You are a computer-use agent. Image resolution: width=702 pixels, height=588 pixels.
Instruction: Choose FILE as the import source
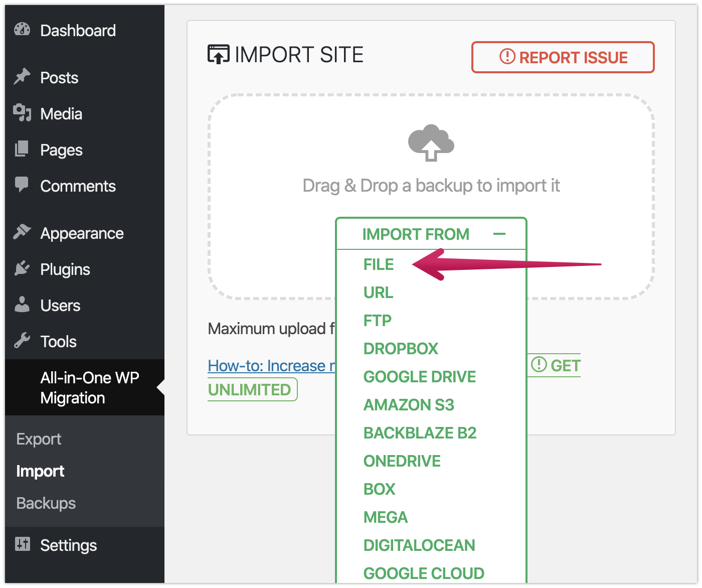click(379, 264)
